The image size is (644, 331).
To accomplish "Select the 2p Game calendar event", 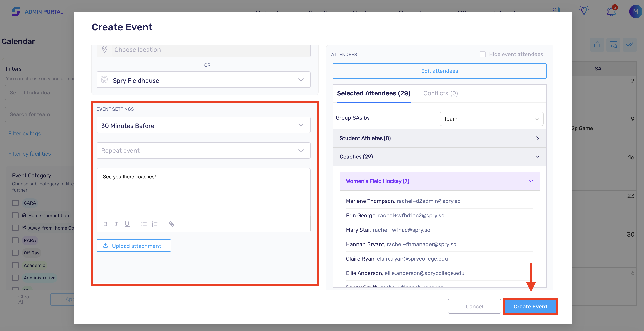I will pyautogui.click(x=582, y=128).
